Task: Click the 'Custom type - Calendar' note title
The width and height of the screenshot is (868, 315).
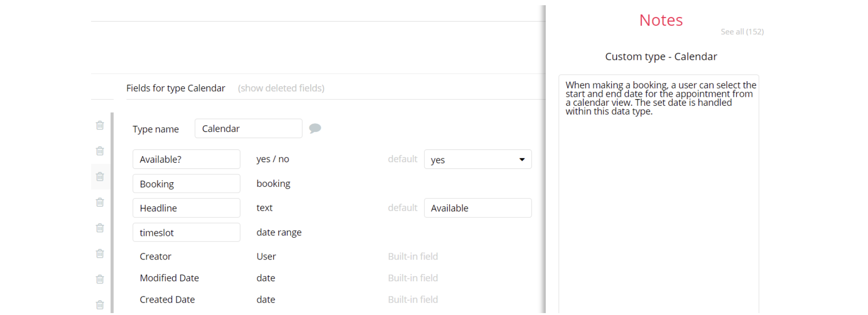Action: [x=661, y=56]
